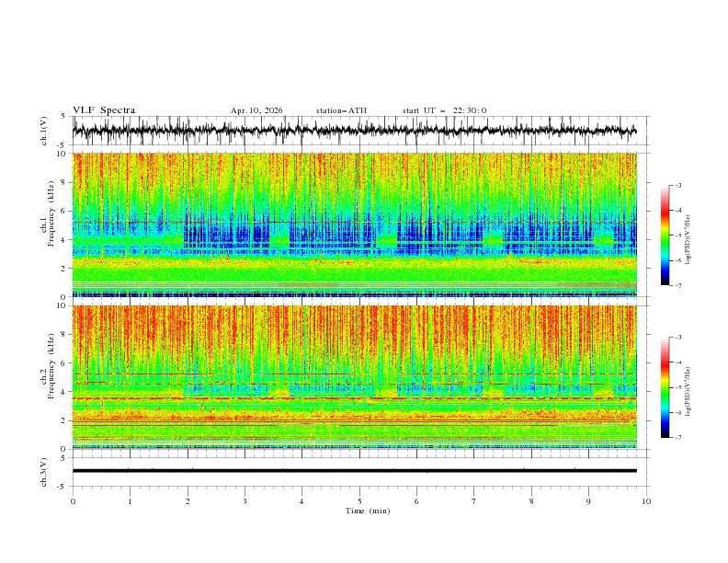
Task: Click the VLF Spectra title text
Action: pyautogui.click(x=104, y=110)
